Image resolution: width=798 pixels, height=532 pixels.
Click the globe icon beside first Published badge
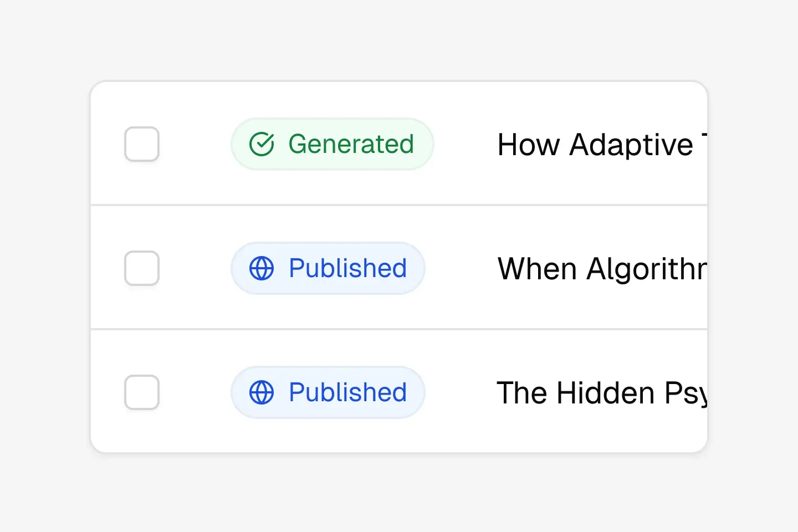click(262, 268)
